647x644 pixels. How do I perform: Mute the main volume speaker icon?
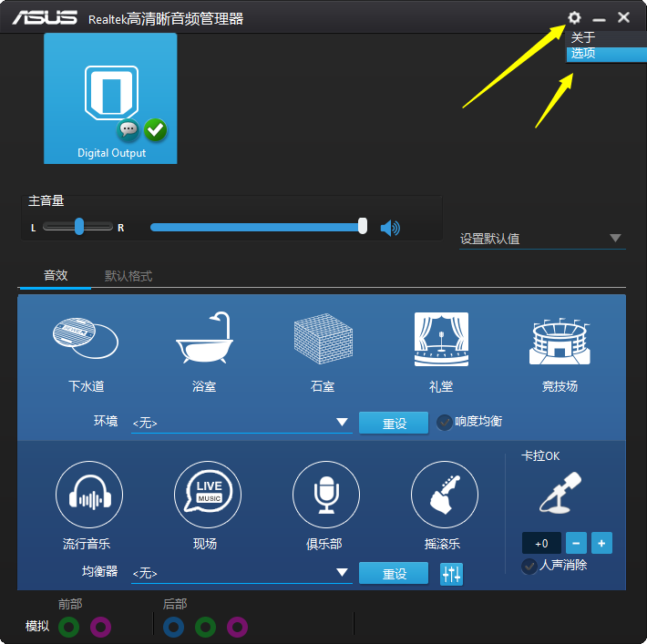tap(390, 228)
